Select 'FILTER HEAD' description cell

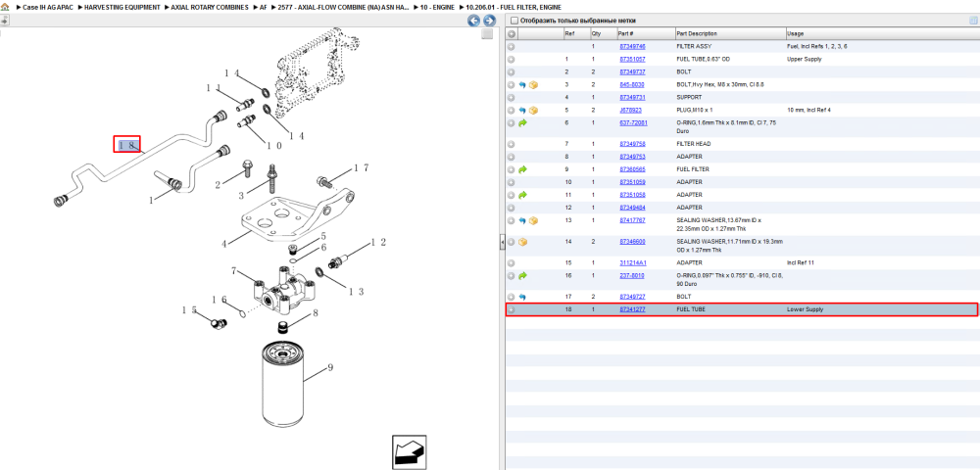(x=693, y=144)
